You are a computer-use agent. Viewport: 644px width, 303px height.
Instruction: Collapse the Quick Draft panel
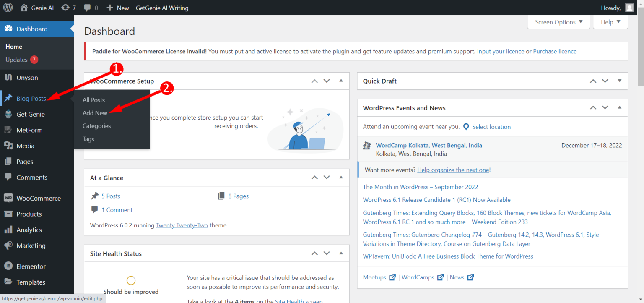(x=619, y=81)
